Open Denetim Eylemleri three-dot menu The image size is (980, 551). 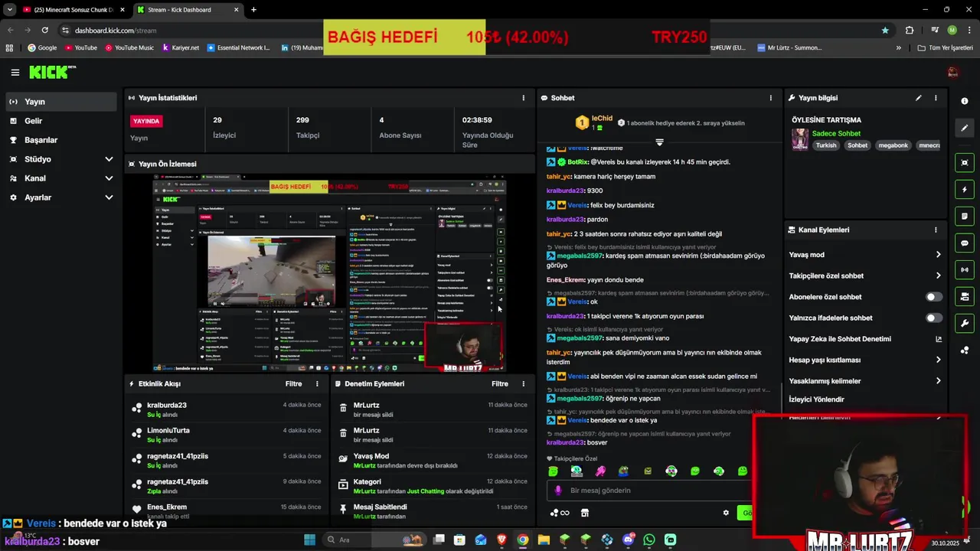(x=524, y=384)
